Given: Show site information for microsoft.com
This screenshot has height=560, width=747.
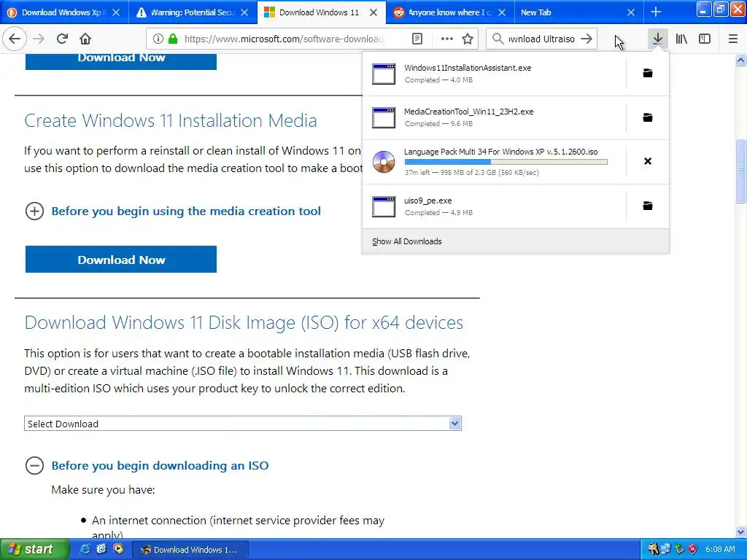Looking at the screenshot, I should tap(158, 39).
